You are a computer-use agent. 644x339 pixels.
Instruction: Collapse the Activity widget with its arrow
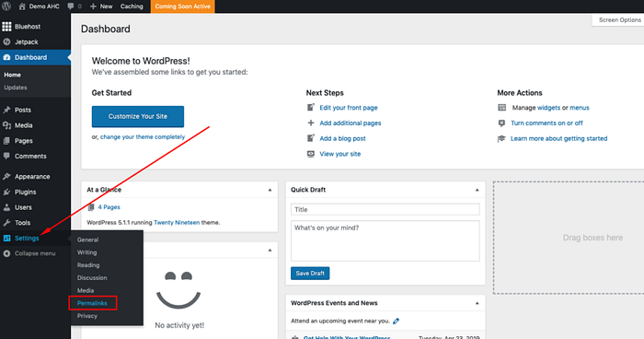pos(270,251)
